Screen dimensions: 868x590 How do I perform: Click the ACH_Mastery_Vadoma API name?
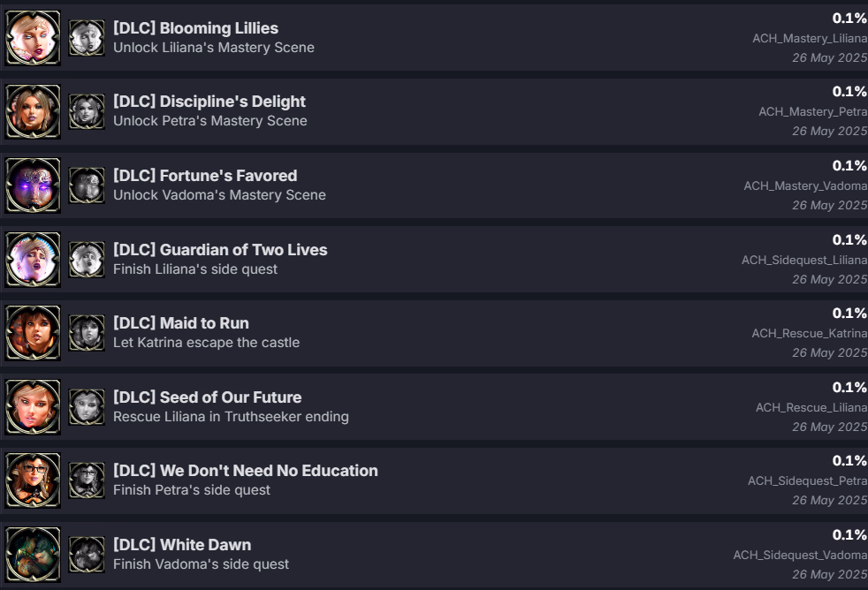805,186
